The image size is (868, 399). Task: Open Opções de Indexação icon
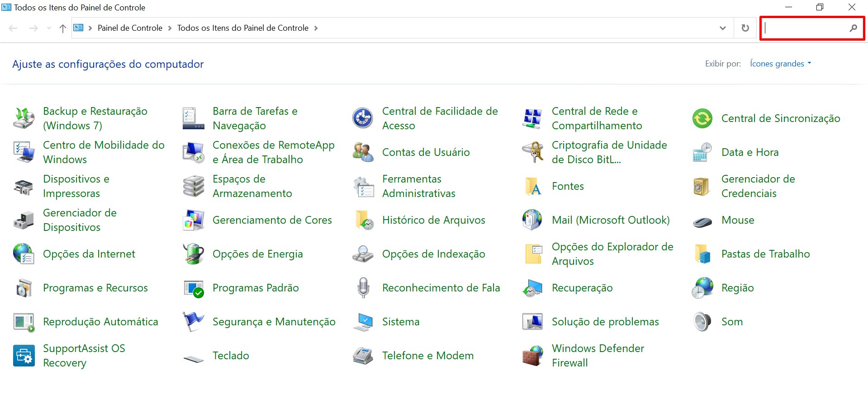tap(363, 254)
